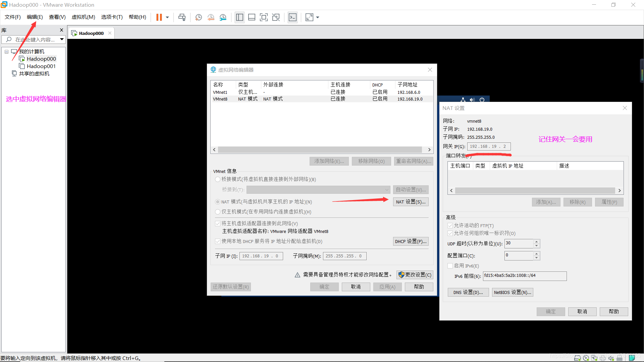Click 取消 in the virtual network editor
The width and height of the screenshot is (644, 362).
[356, 287]
